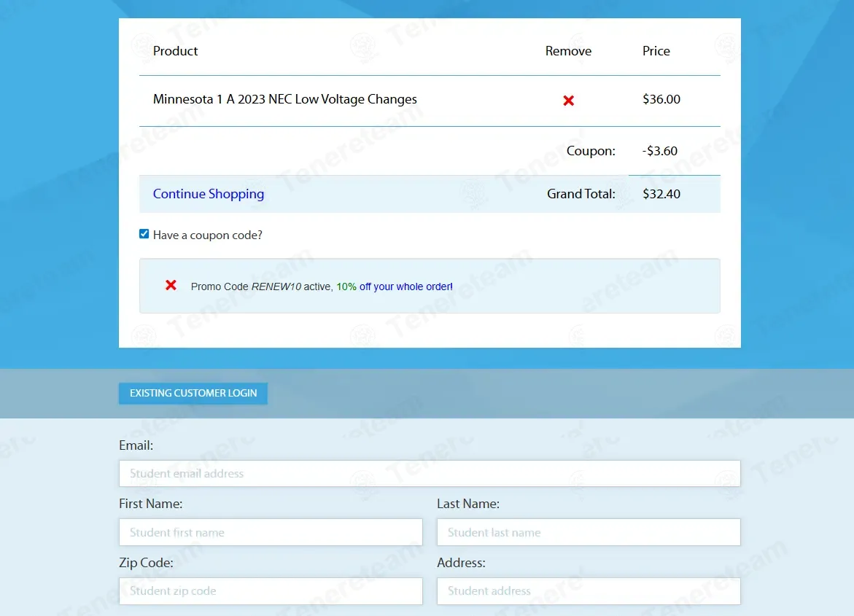Click the -$3.60 coupon discount amount
The image size is (854, 616).
pyautogui.click(x=659, y=151)
